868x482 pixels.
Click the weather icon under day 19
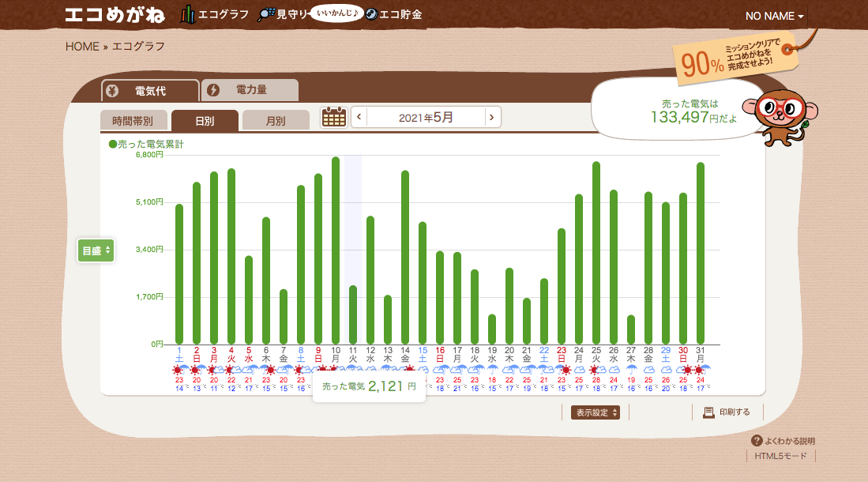coord(492,370)
